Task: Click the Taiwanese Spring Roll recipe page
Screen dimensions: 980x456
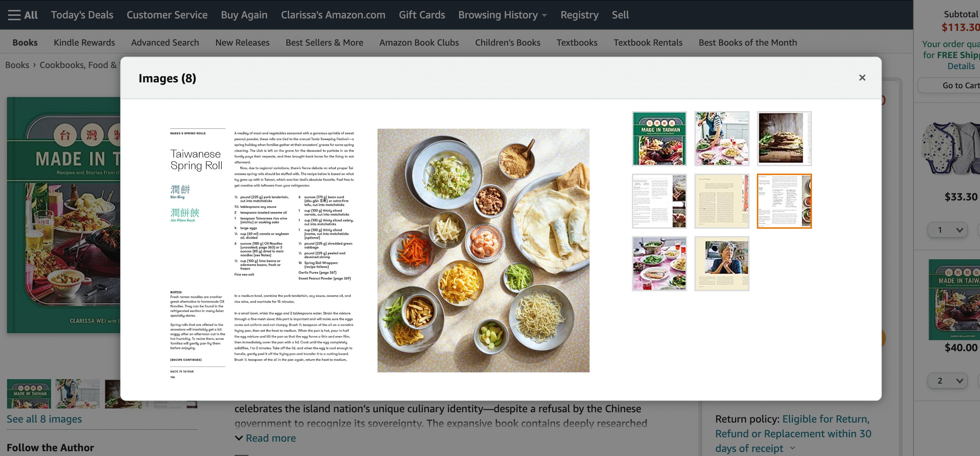Action: pyautogui.click(x=262, y=254)
